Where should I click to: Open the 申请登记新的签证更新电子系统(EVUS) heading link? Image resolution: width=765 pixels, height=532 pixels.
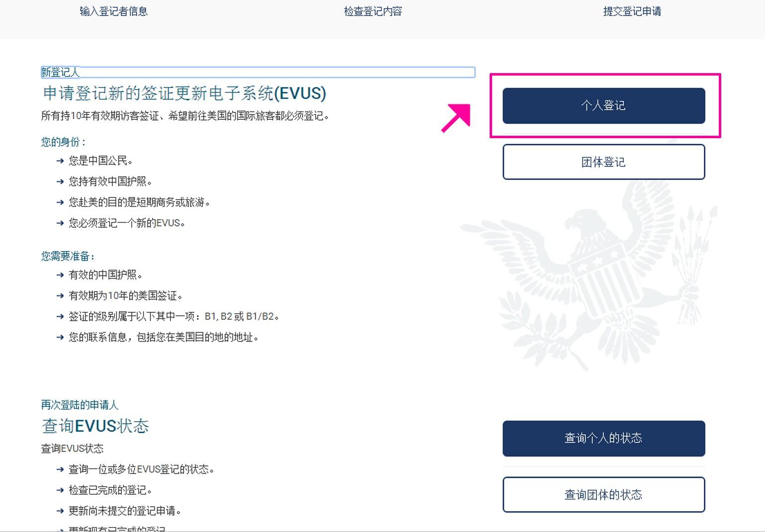point(184,93)
